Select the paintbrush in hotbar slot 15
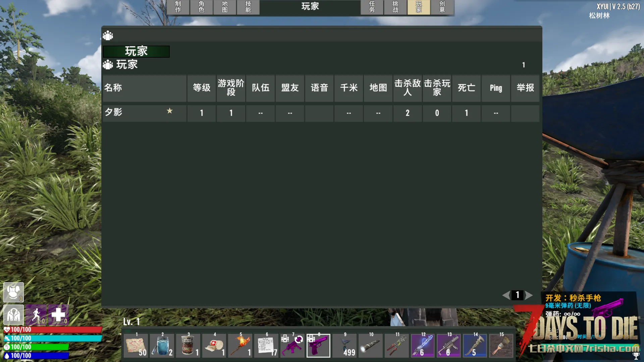Image resolution: width=644 pixels, height=362 pixels. [501, 346]
